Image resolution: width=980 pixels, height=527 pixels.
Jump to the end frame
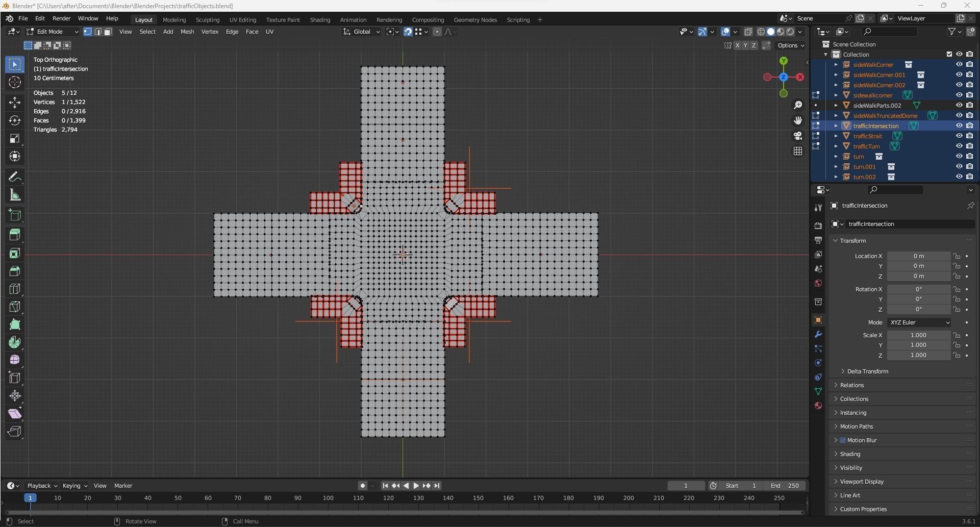tap(437, 486)
